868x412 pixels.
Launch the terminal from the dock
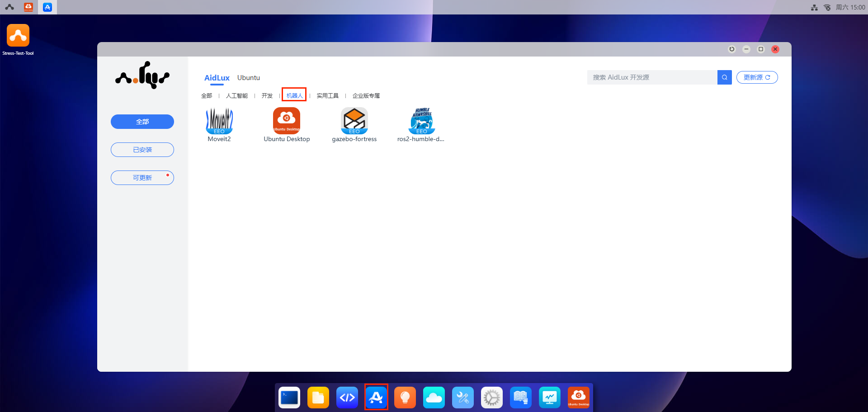[289, 398]
